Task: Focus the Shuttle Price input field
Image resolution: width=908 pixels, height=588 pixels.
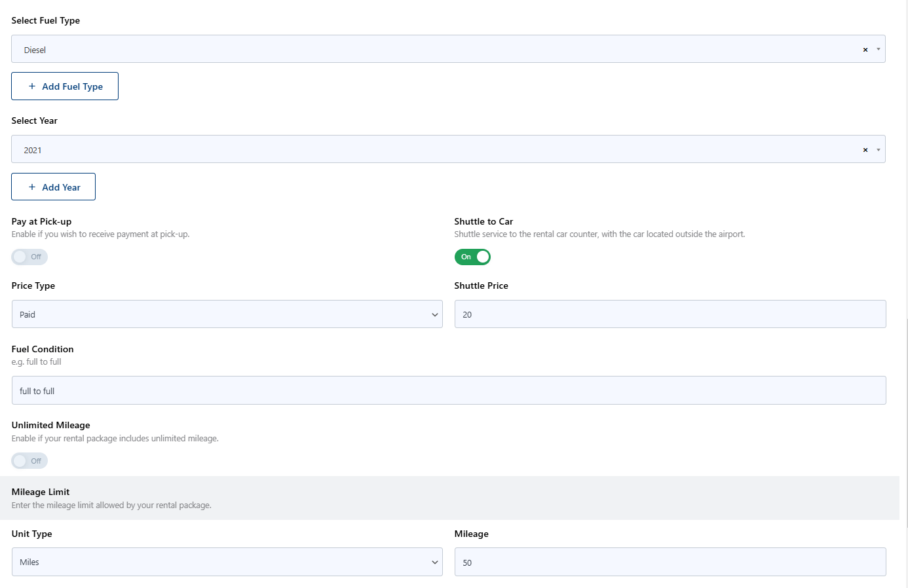Action: click(x=670, y=314)
